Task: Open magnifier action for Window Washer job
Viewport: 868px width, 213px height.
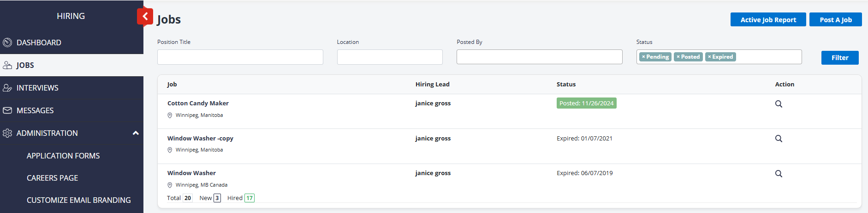Action: coord(779,174)
